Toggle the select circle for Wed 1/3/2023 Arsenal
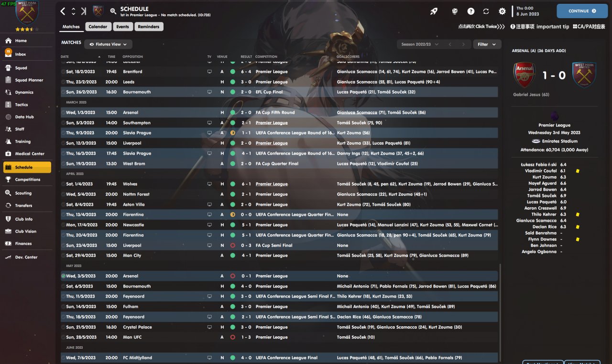 64,113
